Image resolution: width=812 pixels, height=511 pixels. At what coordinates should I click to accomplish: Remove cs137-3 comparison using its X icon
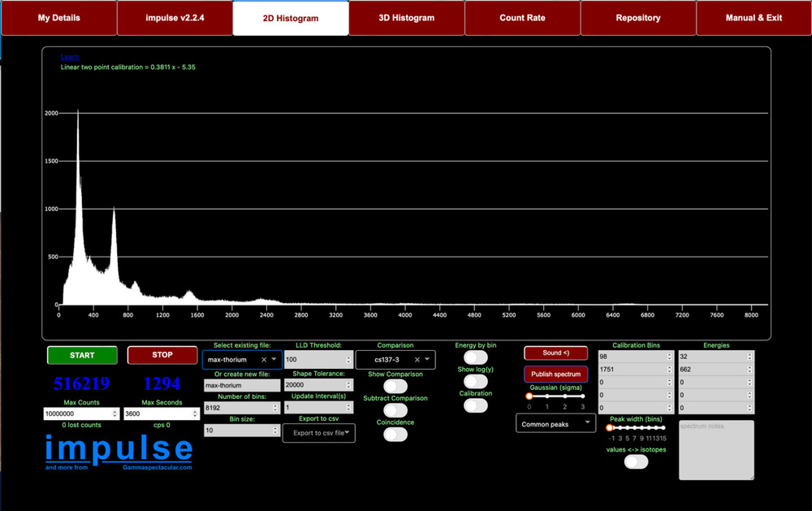(x=417, y=359)
